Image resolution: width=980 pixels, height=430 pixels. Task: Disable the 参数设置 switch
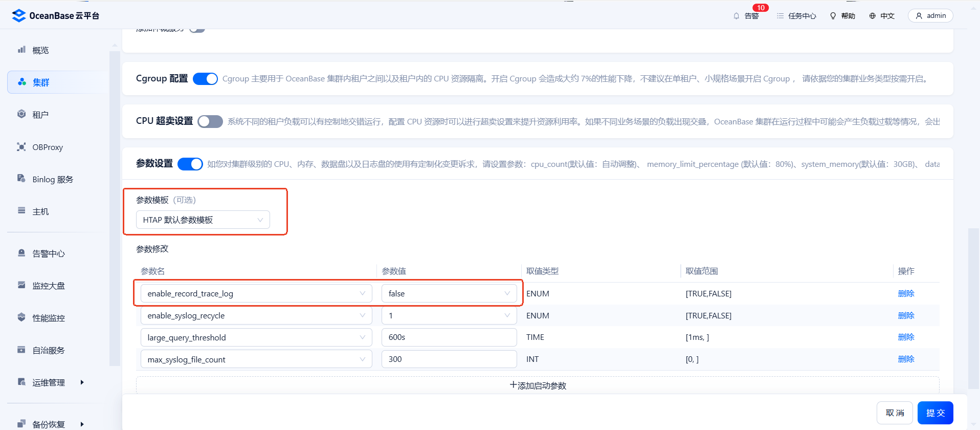click(x=190, y=164)
